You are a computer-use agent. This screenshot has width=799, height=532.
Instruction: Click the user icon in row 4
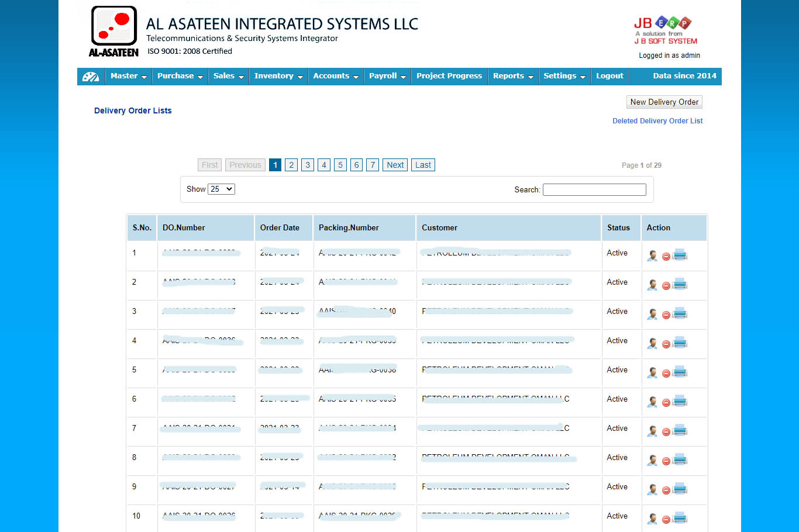[x=652, y=343]
